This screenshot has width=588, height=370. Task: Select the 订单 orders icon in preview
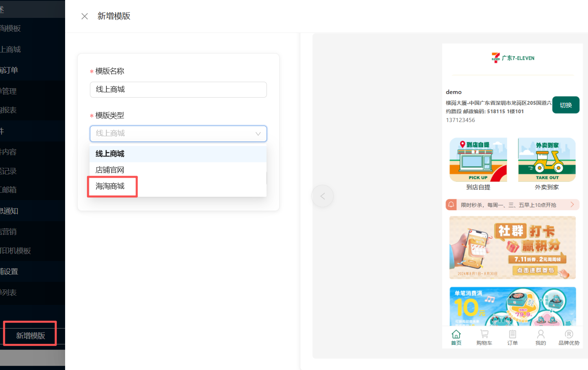[512, 334]
